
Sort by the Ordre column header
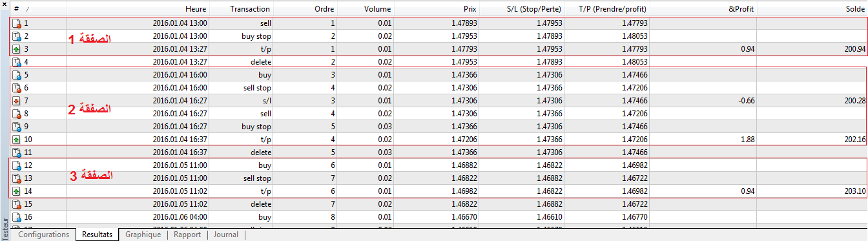pos(305,10)
